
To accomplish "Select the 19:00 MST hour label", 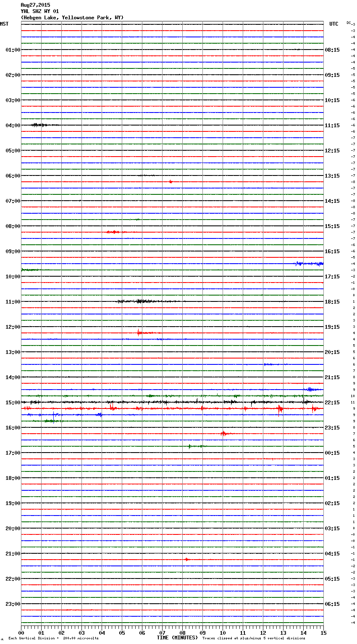I will coord(13,503).
